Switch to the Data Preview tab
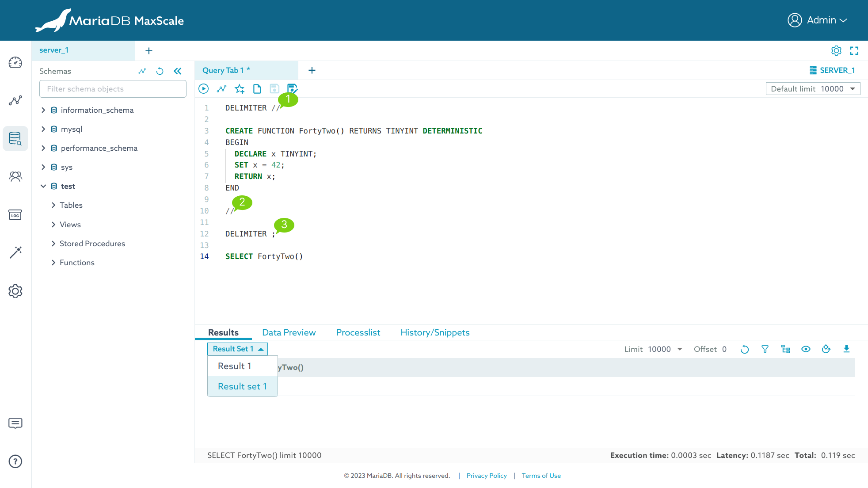Image resolution: width=868 pixels, height=488 pixels. tap(289, 332)
